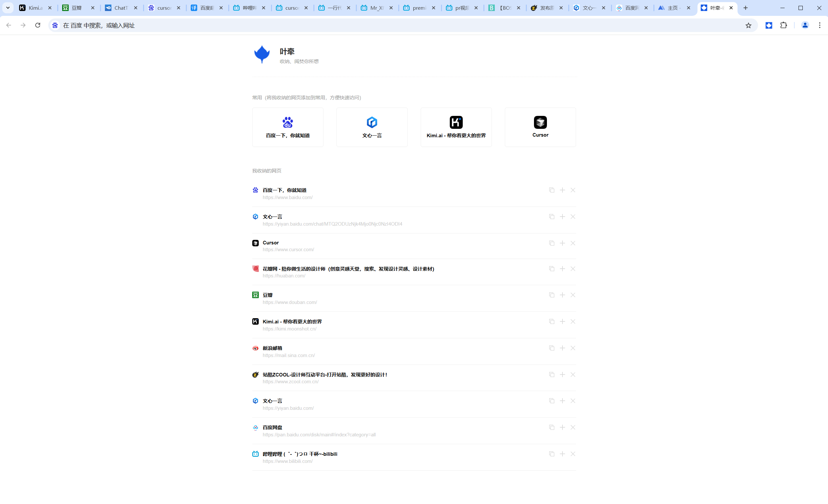Plus icon on the Cursor list row
Image resolution: width=828 pixels, height=504 pixels.
(562, 243)
